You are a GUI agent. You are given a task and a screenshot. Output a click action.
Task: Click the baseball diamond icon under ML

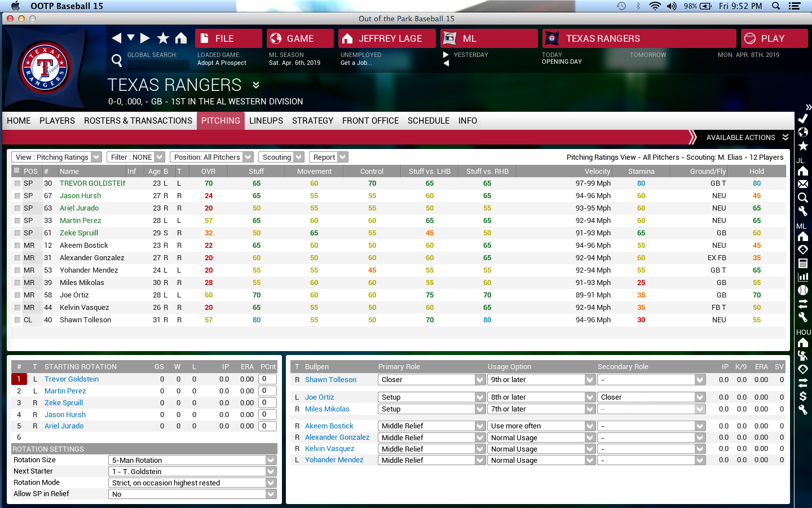[803, 249]
